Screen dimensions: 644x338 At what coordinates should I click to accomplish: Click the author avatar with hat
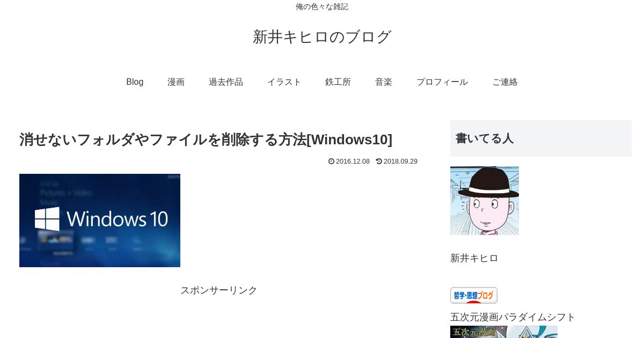pyautogui.click(x=485, y=201)
